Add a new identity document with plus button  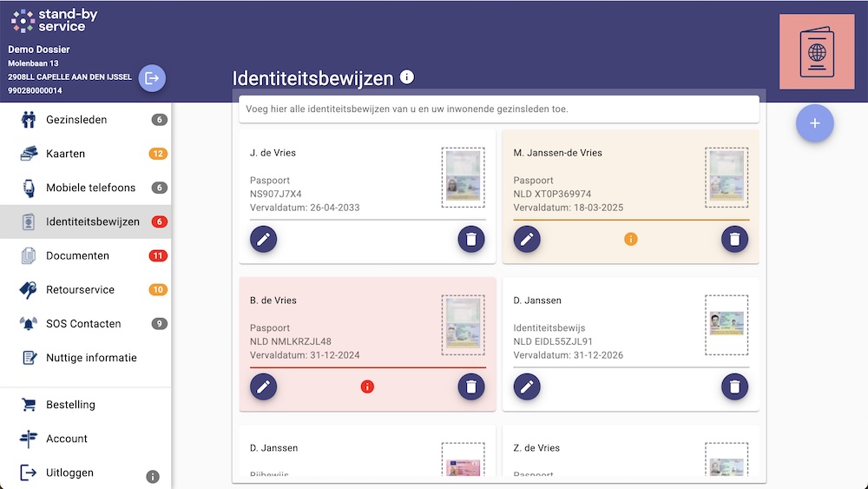tap(815, 123)
